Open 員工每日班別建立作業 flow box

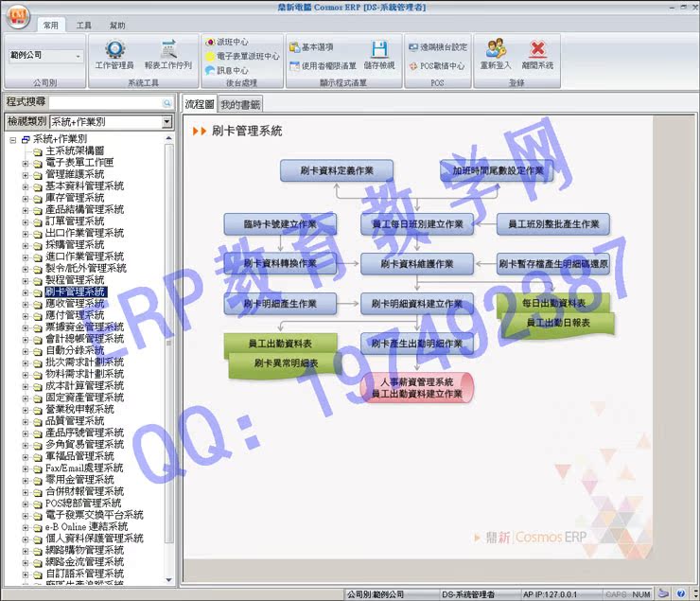(x=417, y=224)
